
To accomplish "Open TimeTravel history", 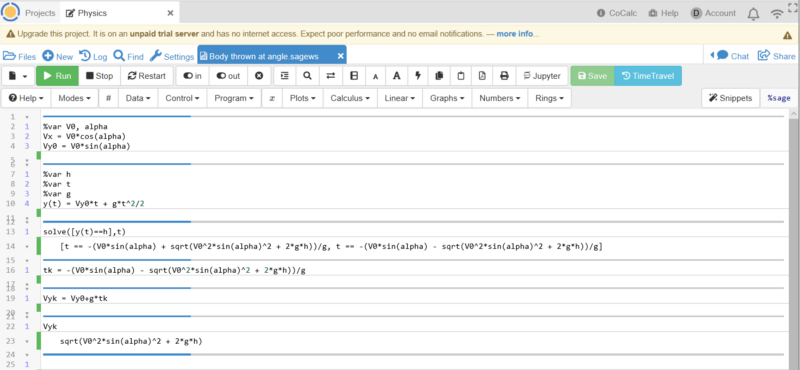I will (x=648, y=76).
